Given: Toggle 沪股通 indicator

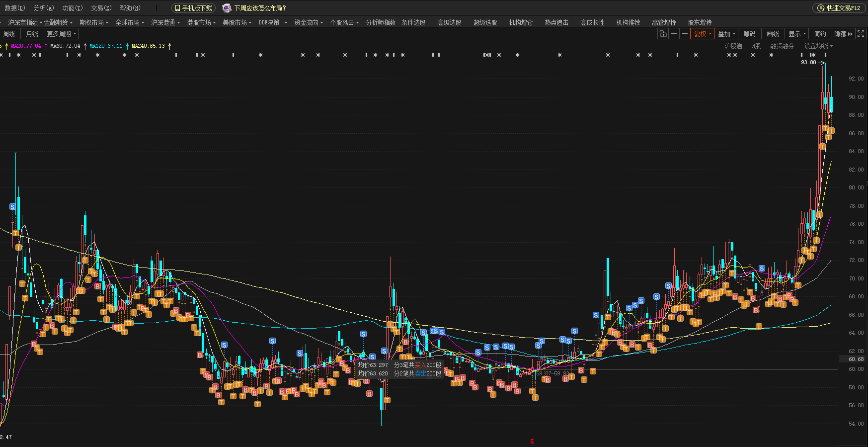Looking at the screenshot, I should pos(733,46).
